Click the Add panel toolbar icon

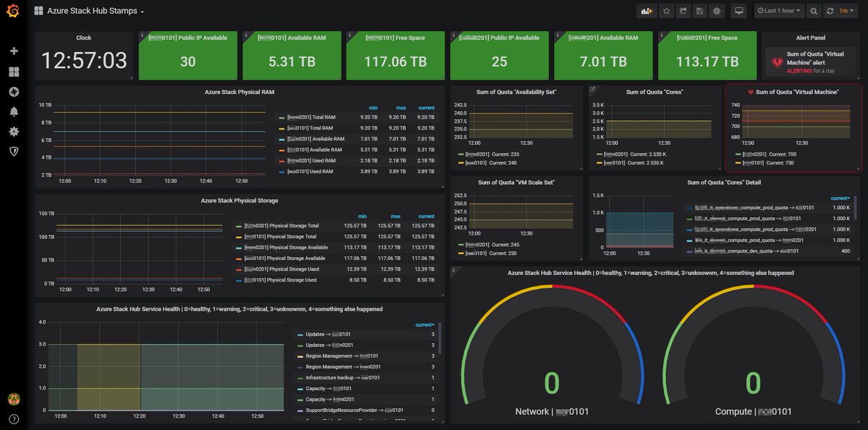645,11
